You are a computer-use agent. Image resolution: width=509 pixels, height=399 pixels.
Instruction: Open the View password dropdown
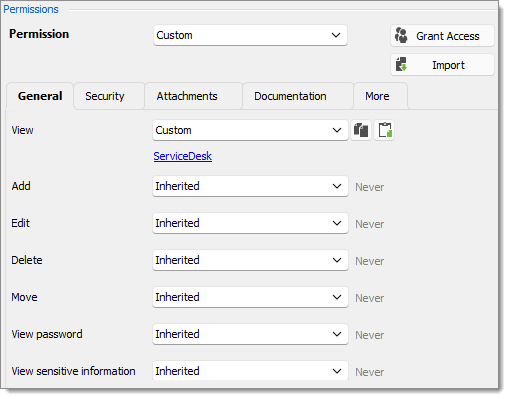tap(250, 334)
